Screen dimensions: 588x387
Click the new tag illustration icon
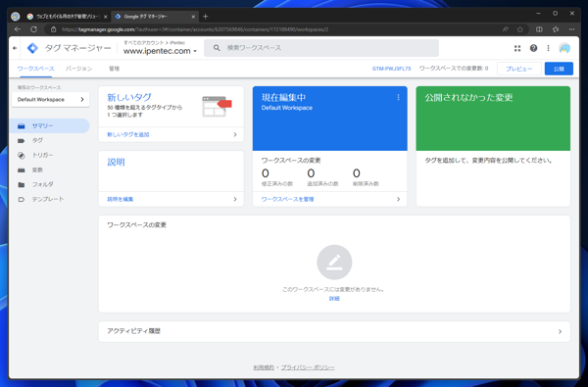tap(217, 107)
